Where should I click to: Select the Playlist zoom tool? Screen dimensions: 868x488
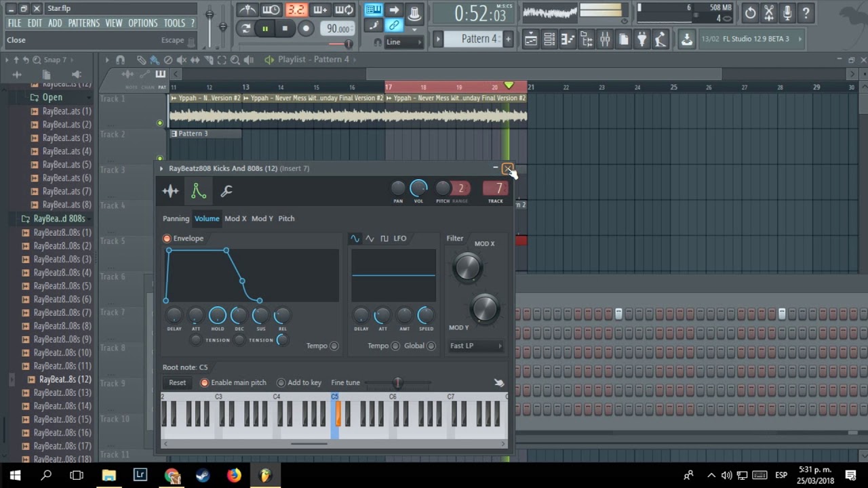click(x=235, y=60)
